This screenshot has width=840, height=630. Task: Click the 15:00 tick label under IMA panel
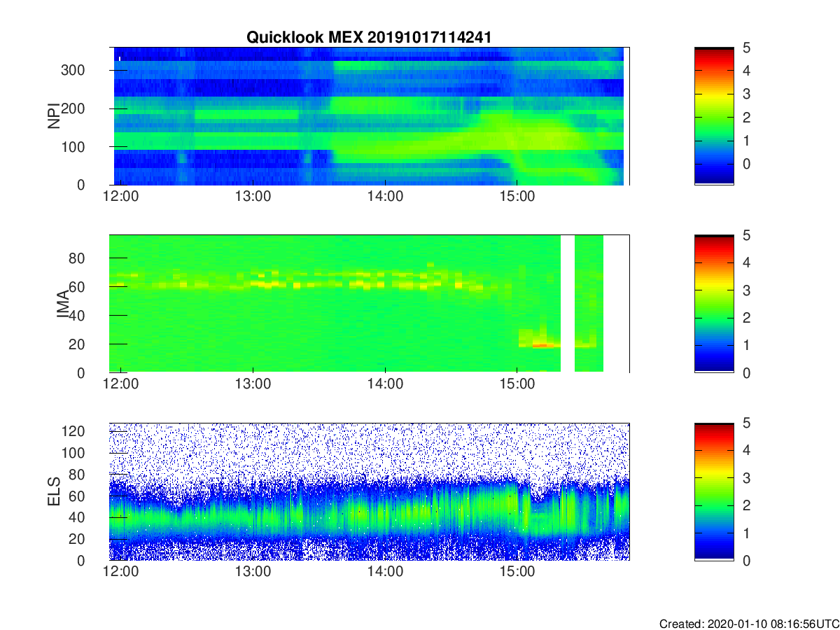click(x=517, y=384)
